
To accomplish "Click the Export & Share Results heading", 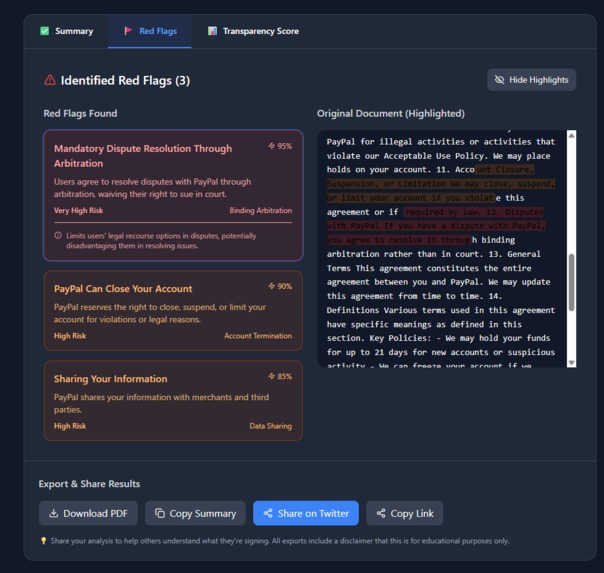I will click(x=89, y=484).
